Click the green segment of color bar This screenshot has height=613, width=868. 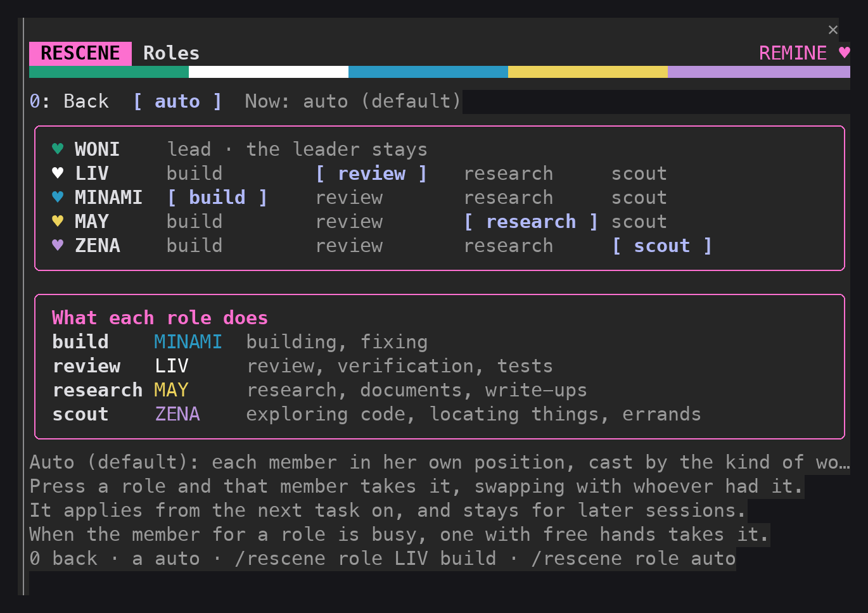pyautogui.click(x=109, y=72)
